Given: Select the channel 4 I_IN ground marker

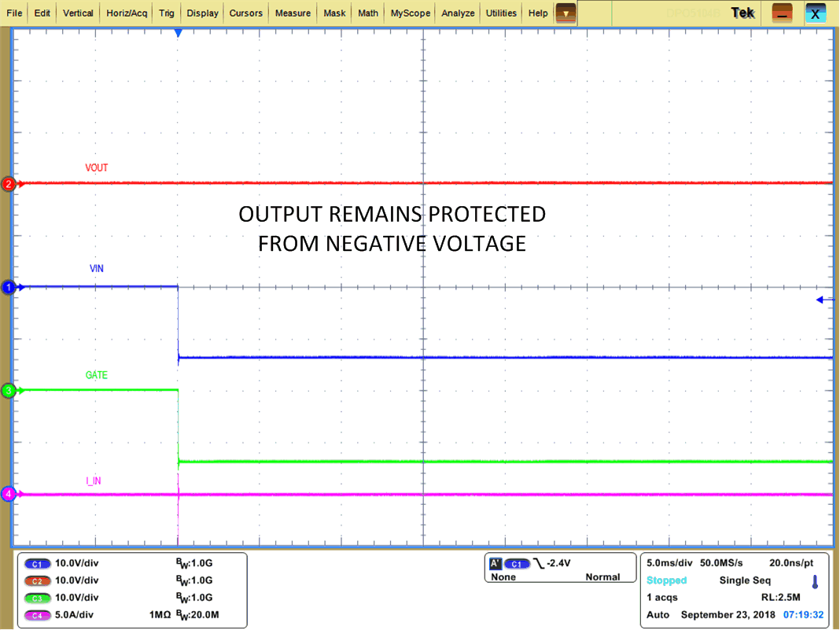Looking at the screenshot, I should coord(9,494).
